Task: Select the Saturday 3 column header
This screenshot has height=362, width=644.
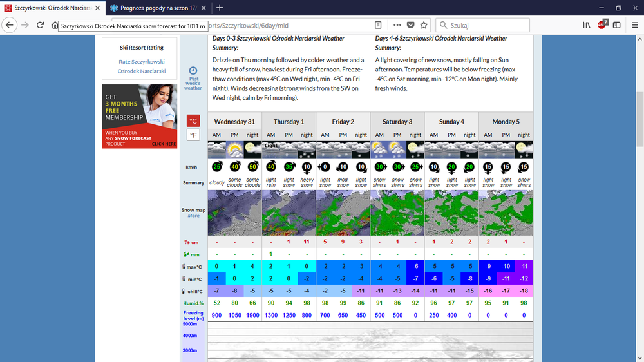Action: (x=397, y=122)
